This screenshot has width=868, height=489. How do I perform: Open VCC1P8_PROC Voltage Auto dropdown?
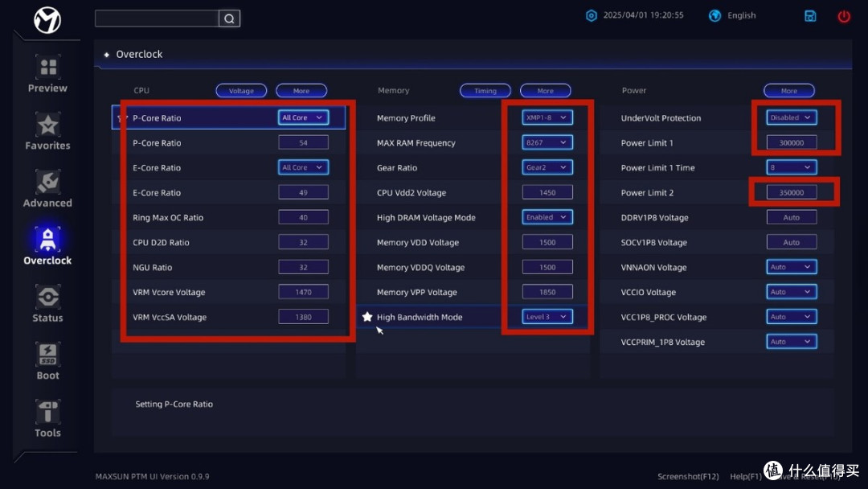792,317
